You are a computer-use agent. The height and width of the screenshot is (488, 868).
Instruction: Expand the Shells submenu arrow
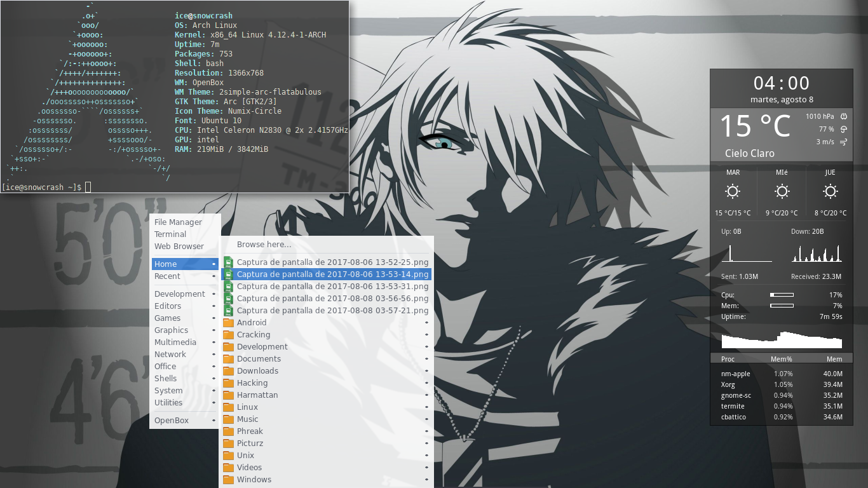(214, 378)
